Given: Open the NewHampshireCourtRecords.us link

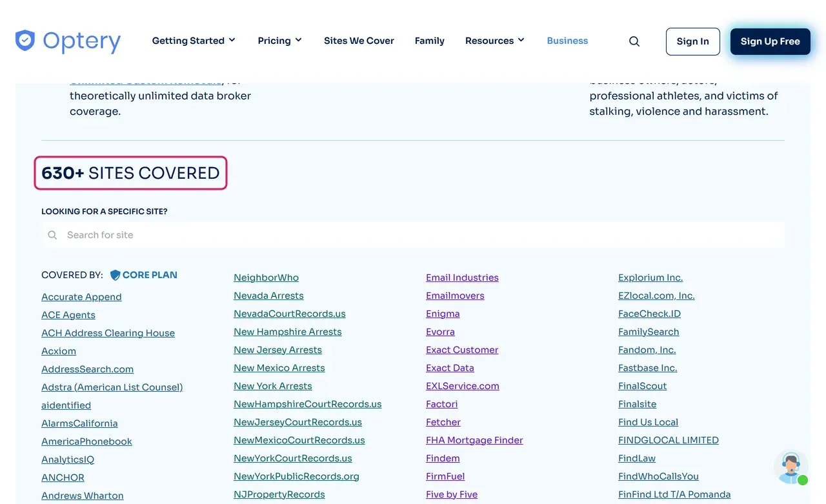Looking at the screenshot, I should [x=308, y=404].
